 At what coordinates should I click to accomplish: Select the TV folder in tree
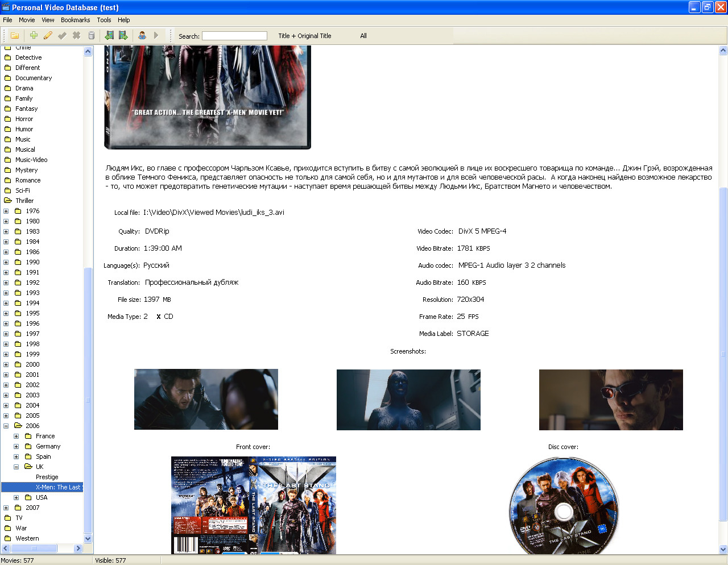pyautogui.click(x=19, y=518)
